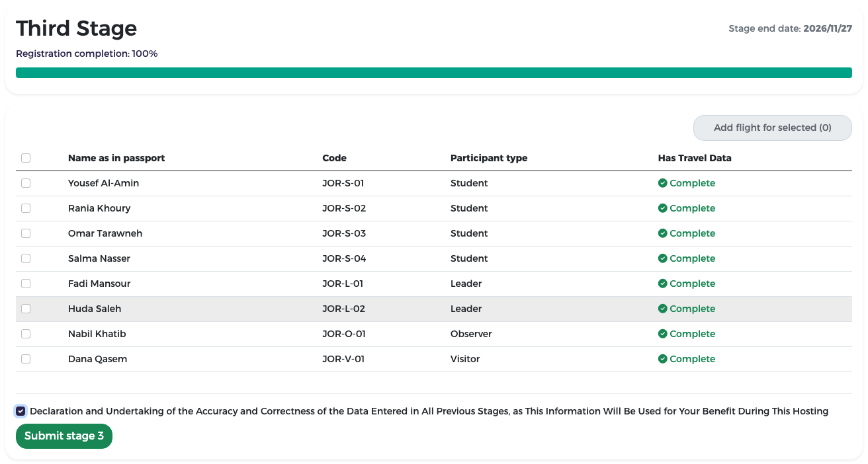The image size is (868, 464).
Task: Click the Has Travel Data column header
Action: pyautogui.click(x=695, y=158)
